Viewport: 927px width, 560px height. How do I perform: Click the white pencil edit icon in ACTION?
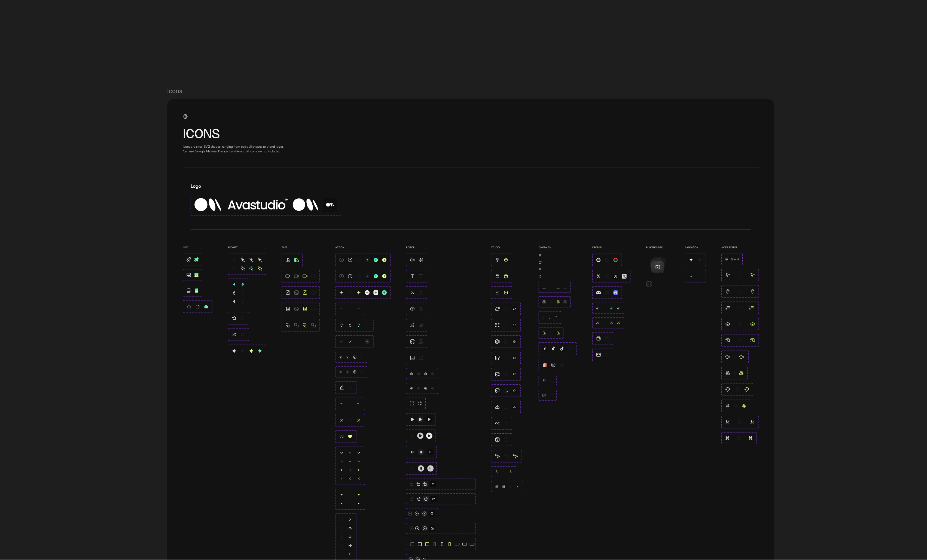point(341,387)
